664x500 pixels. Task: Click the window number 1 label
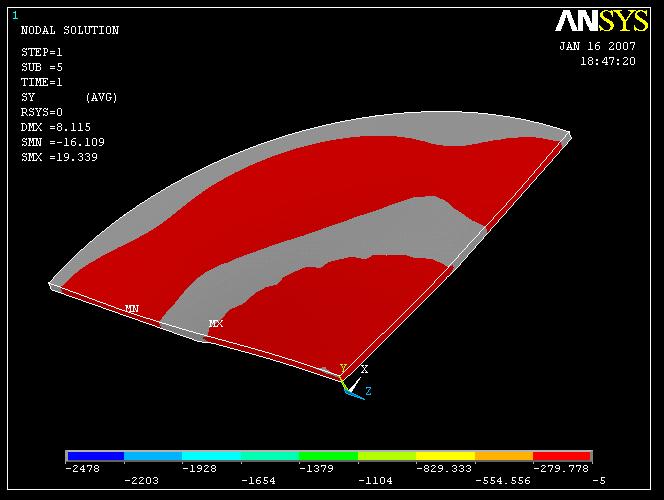15,16
